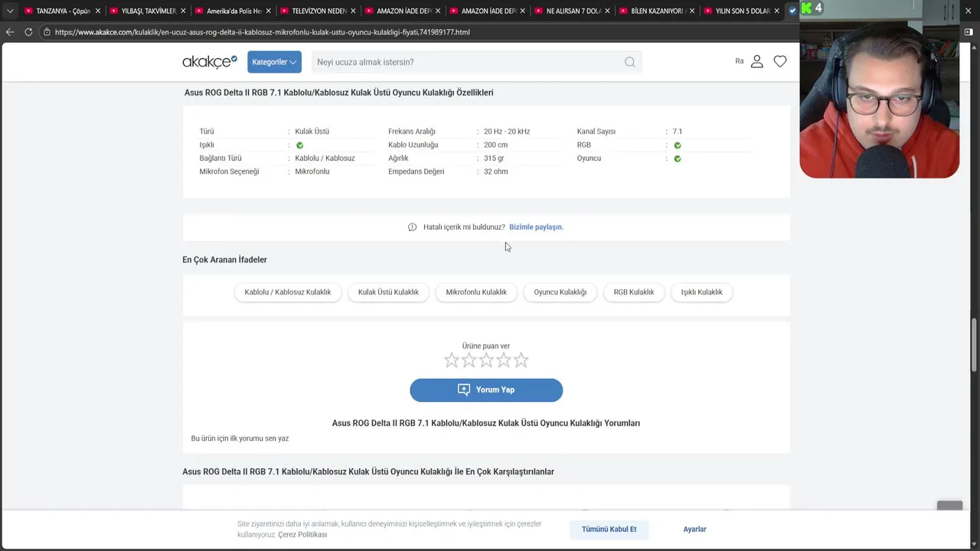Reload the akakce page
Image resolution: width=980 pixels, height=551 pixels.
pos(28,32)
